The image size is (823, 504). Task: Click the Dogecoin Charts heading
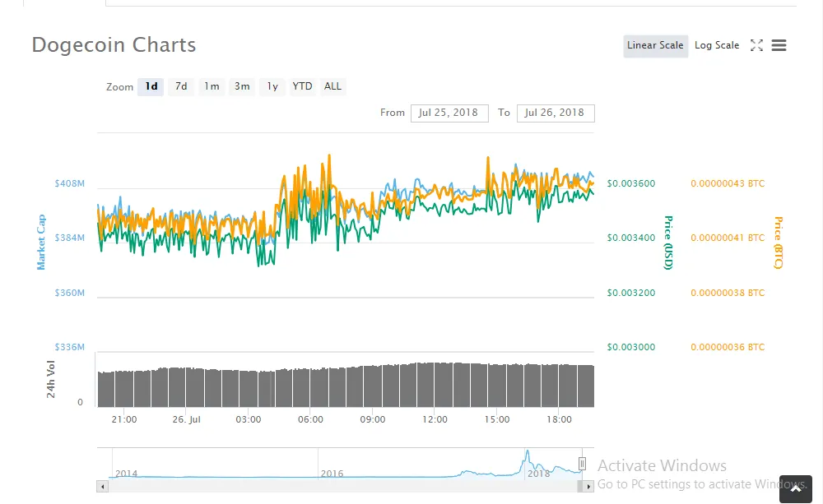pyautogui.click(x=114, y=45)
